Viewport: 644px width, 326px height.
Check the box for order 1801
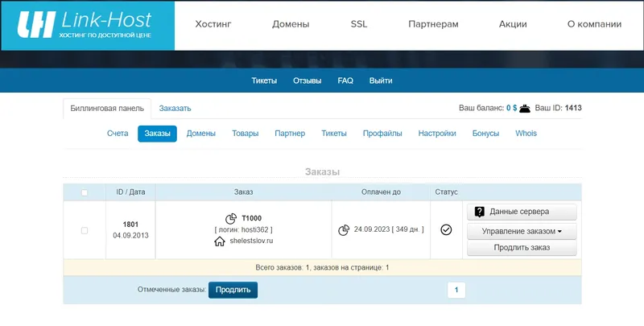pyautogui.click(x=85, y=230)
